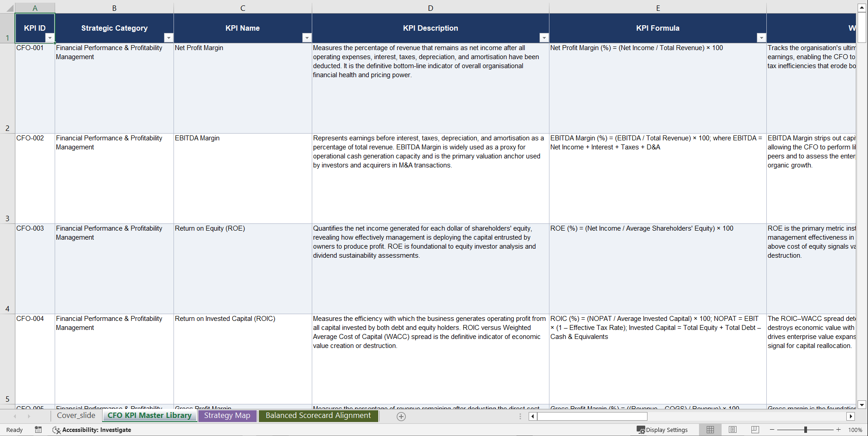The width and height of the screenshot is (868, 436).
Task: Open Accessibility: Investigate checker
Action: (92, 430)
